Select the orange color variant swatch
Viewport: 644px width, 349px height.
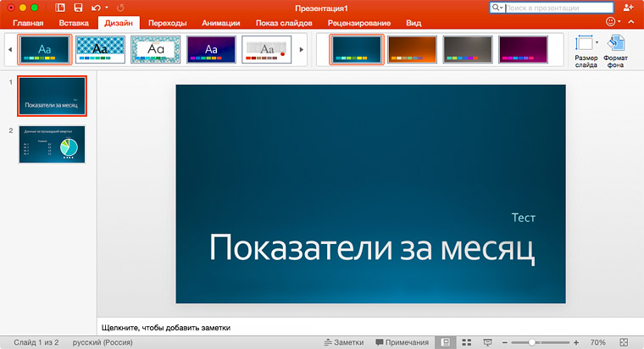tap(412, 50)
